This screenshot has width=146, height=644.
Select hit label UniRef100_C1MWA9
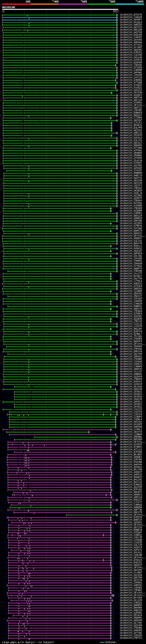(131, 434)
